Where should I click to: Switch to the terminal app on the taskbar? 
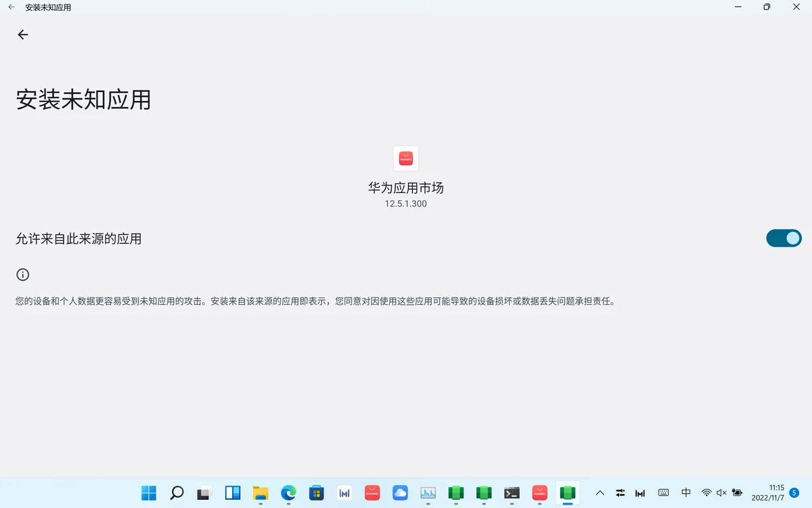click(x=512, y=493)
